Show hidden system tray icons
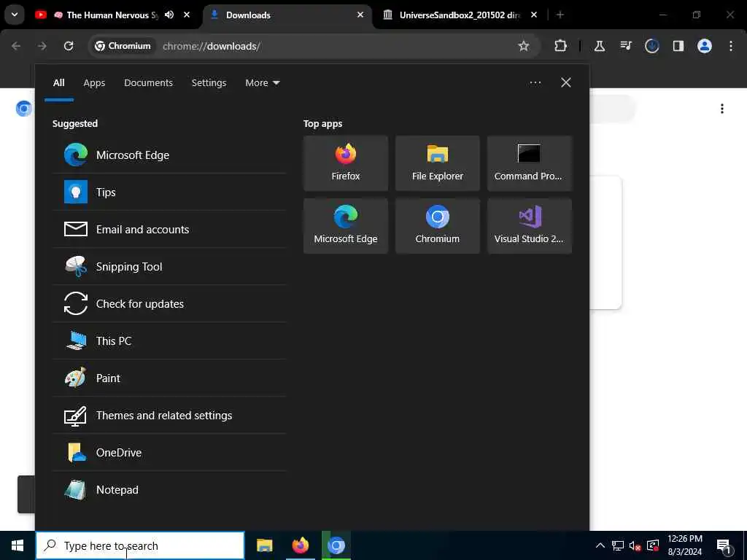The image size is (747, 560). (x=600, y=545)
